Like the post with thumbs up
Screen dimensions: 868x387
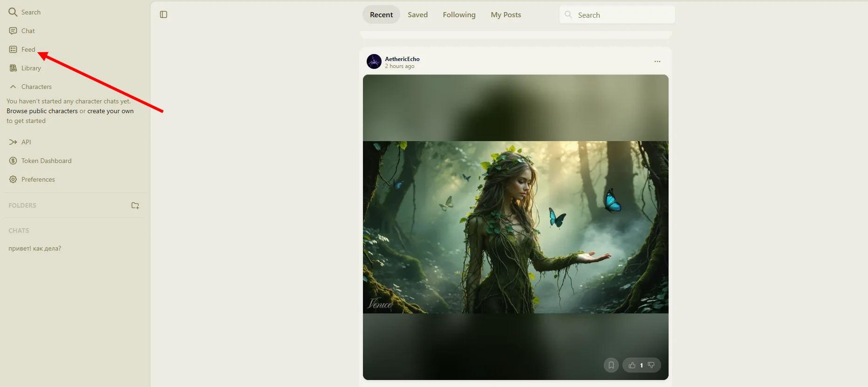tap(632, 365)
